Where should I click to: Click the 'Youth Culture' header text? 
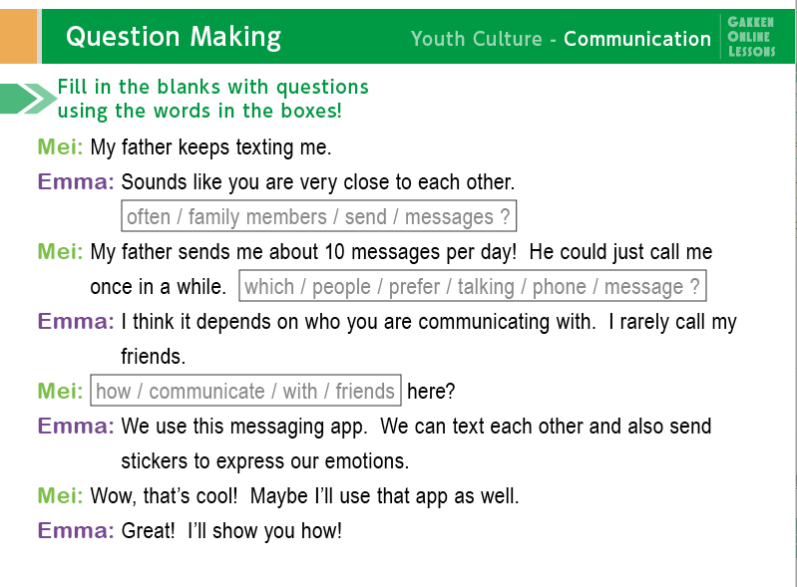click(476, 39)
